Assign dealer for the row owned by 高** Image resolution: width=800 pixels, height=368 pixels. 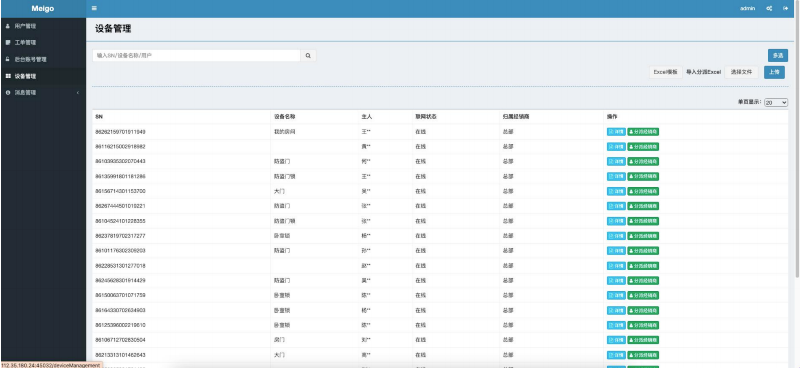pyautogui.click(x=643, y=355)
